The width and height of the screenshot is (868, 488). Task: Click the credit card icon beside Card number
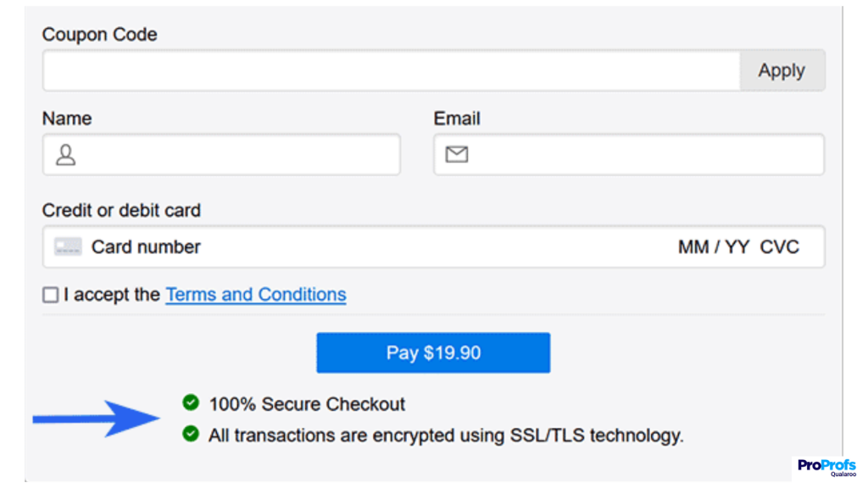(67, 247)
